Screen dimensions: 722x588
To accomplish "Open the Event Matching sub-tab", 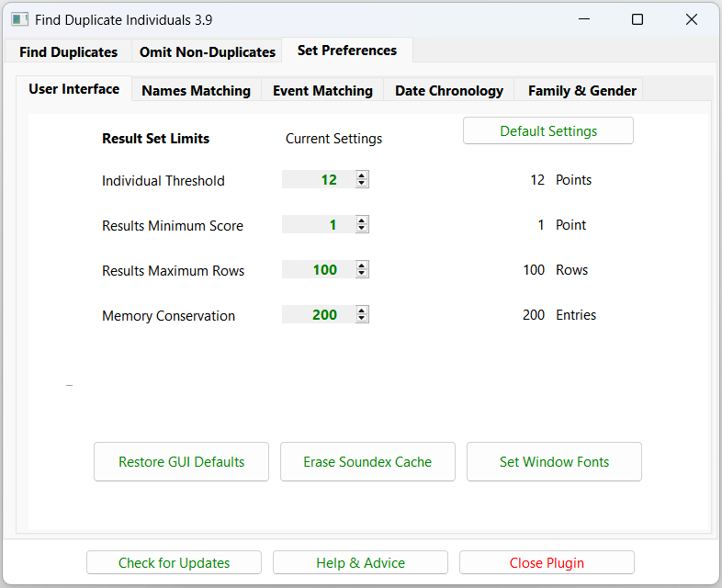I will 322,90.
